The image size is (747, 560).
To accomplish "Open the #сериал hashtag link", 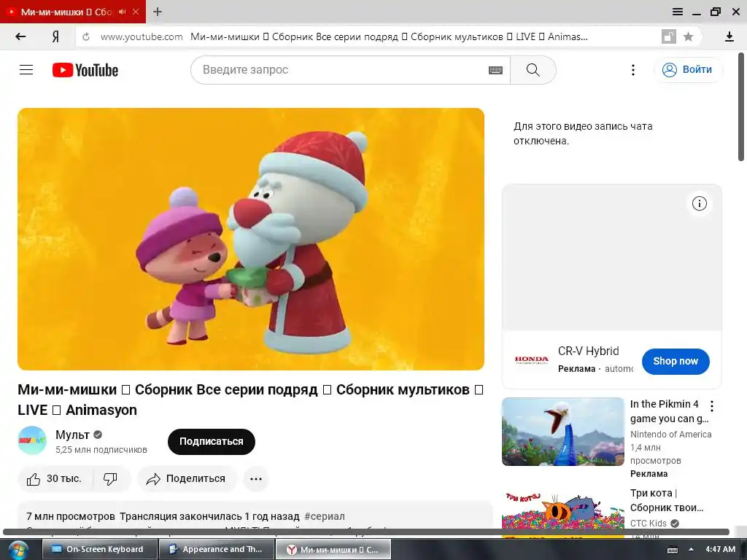I will (325, 516).
